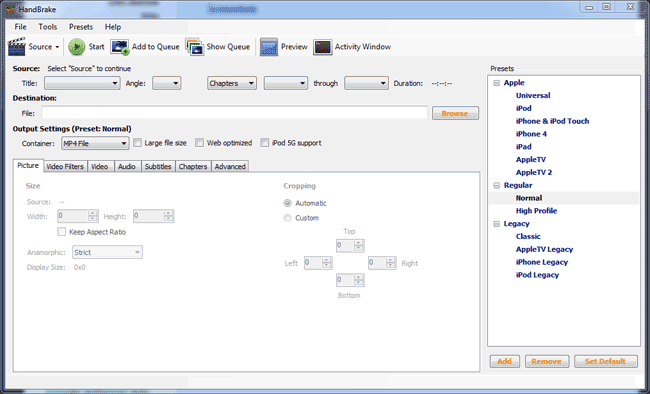Viewport: 650px width, 394px height.
Task: Click the HandBrake app icon in title bar
Action: click(11, 9)
